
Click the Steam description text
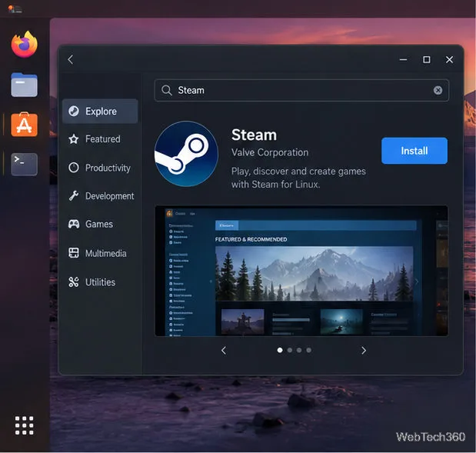tap(298, 178)
